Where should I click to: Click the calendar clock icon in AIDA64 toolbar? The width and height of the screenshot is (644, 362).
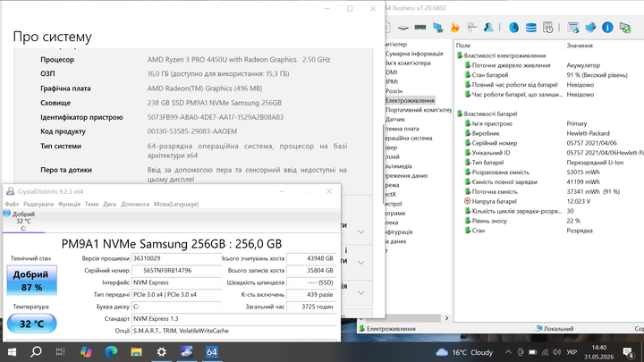pyautogui.click(x=548, y=28)
